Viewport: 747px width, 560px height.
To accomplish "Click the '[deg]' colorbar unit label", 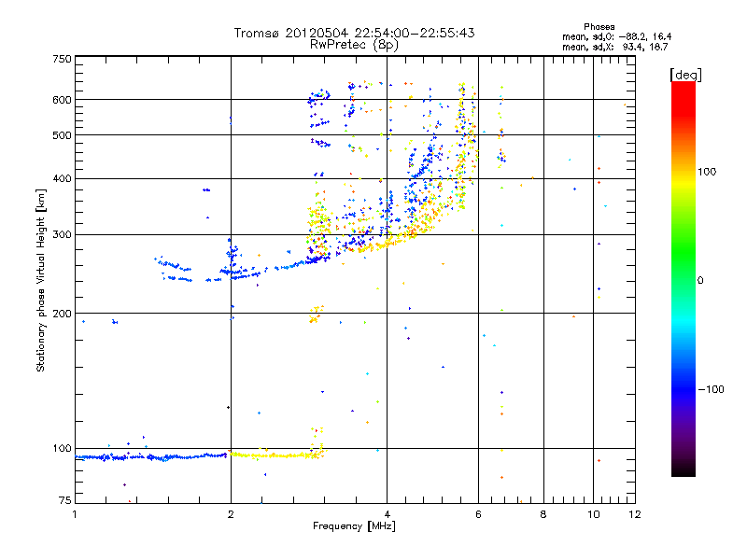I will tap(685, 75).
